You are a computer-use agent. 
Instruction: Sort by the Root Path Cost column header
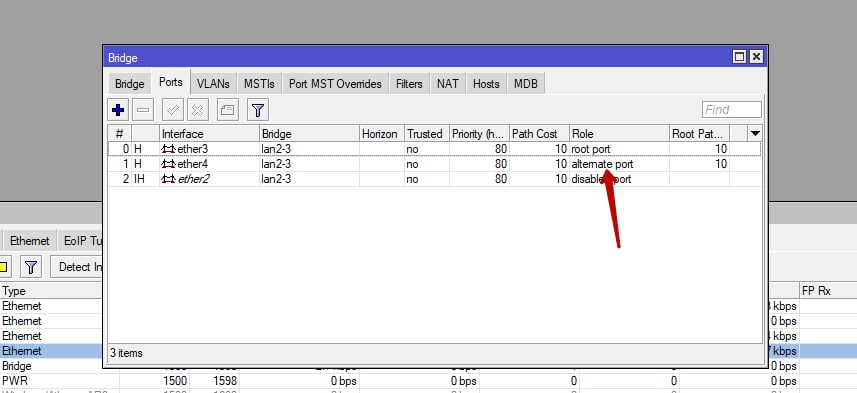(x=700, y=134)
